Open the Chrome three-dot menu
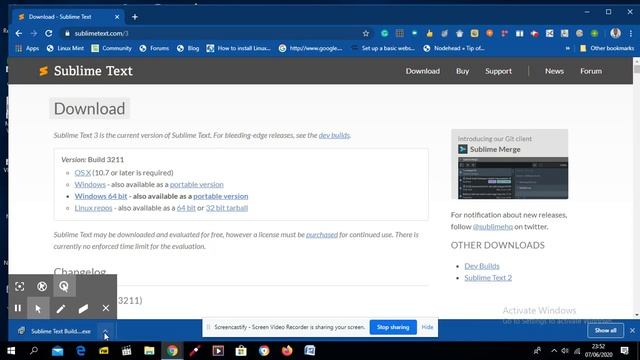The height and width of the screenshot is (360, 640). 631,33
